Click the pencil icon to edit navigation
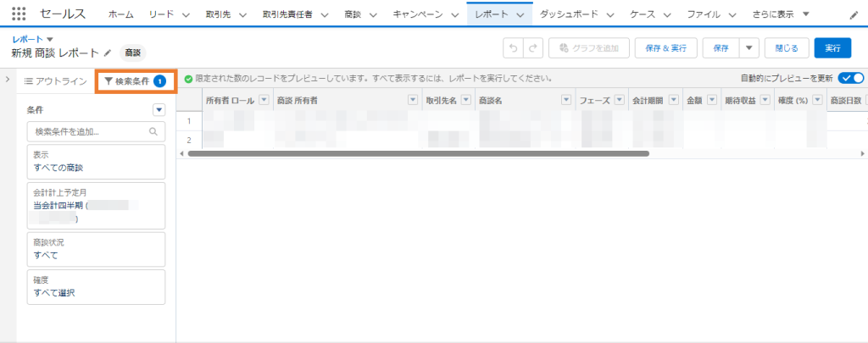 tap(854, 15)
